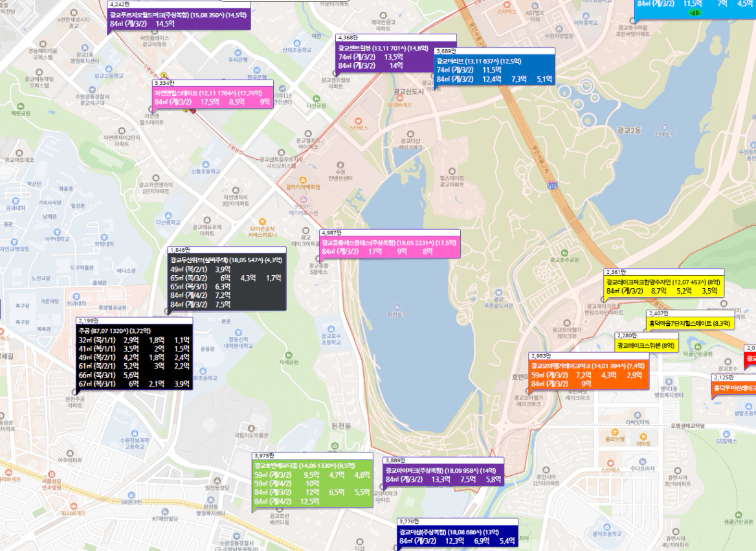Click the 171 highway route shield
The height and width of the screenshot is (551, 756).
coord(551,186)
